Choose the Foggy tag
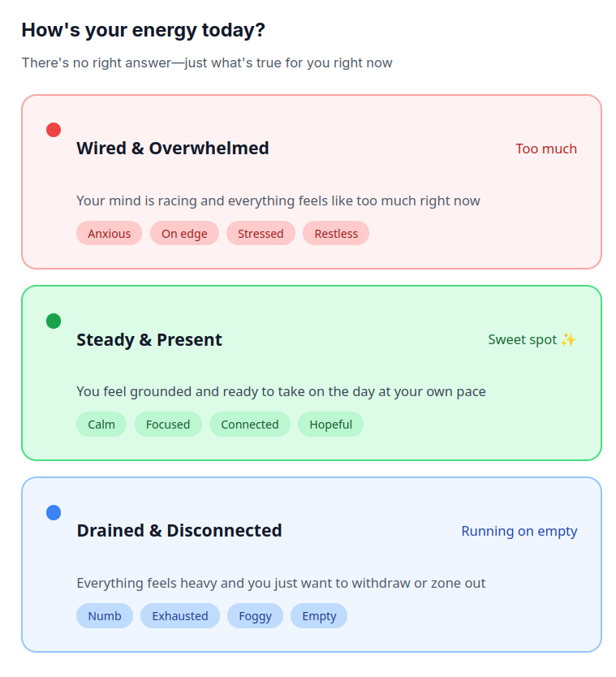This screenshot has height=677, width=616. (255, 616)
